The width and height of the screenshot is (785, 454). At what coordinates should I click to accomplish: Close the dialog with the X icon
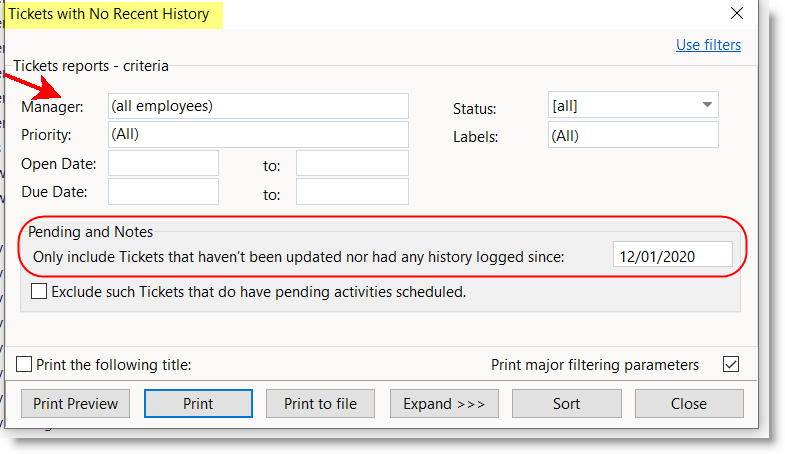737,14
